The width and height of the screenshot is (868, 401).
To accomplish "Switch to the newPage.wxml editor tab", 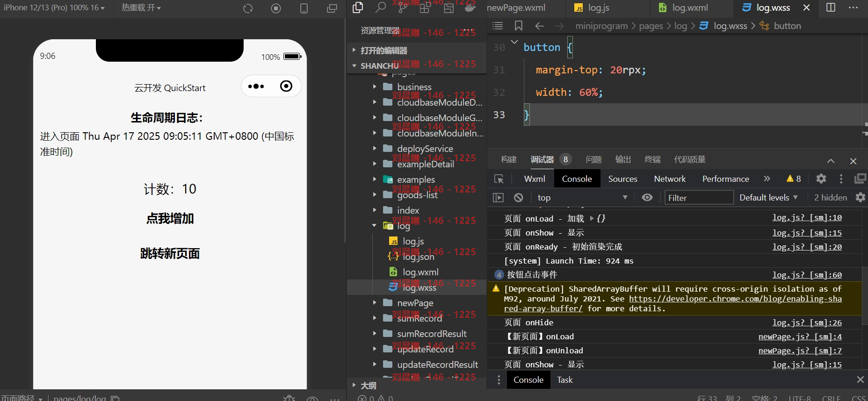I will click(516, 8).
